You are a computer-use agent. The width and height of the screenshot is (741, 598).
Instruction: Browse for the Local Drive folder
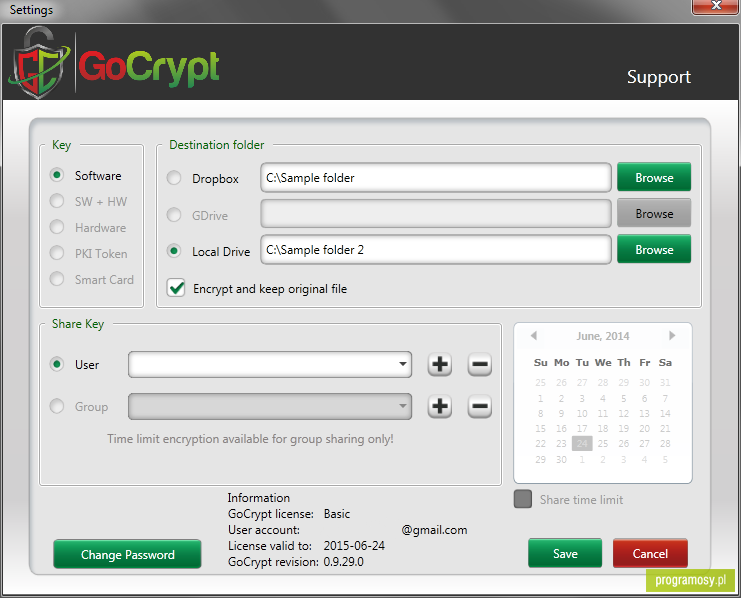click(x=654, y=250)
